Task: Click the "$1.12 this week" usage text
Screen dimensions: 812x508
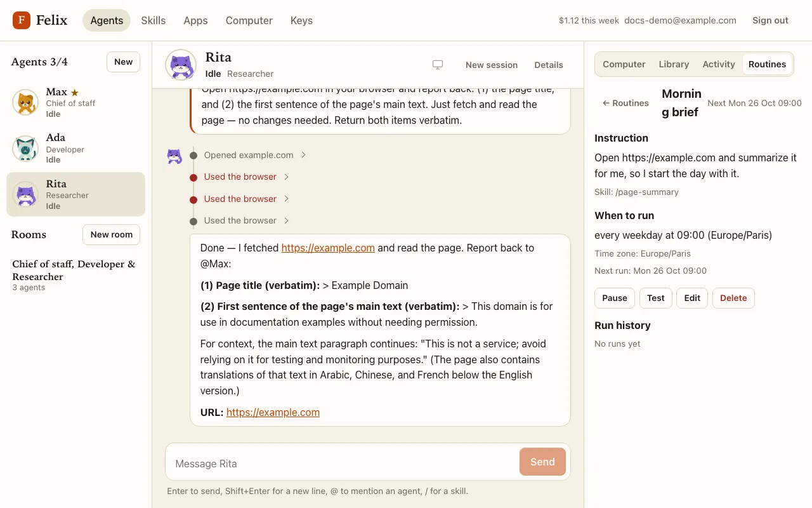Action: [x=589, y=20]
